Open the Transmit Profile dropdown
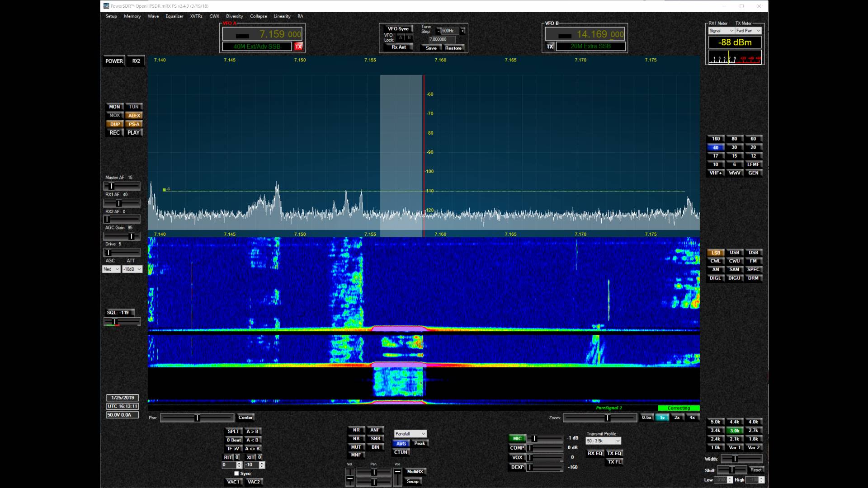Viewport: 868px width, 488px height. coord(604,441)
